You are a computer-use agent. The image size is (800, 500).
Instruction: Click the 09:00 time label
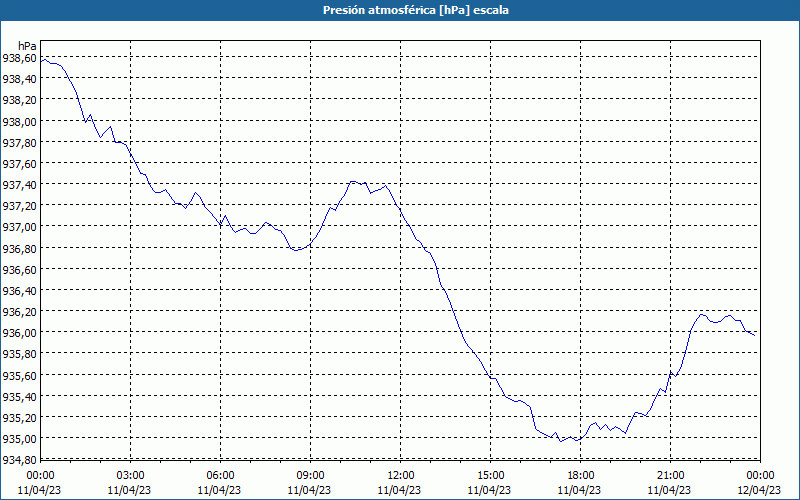310,476
